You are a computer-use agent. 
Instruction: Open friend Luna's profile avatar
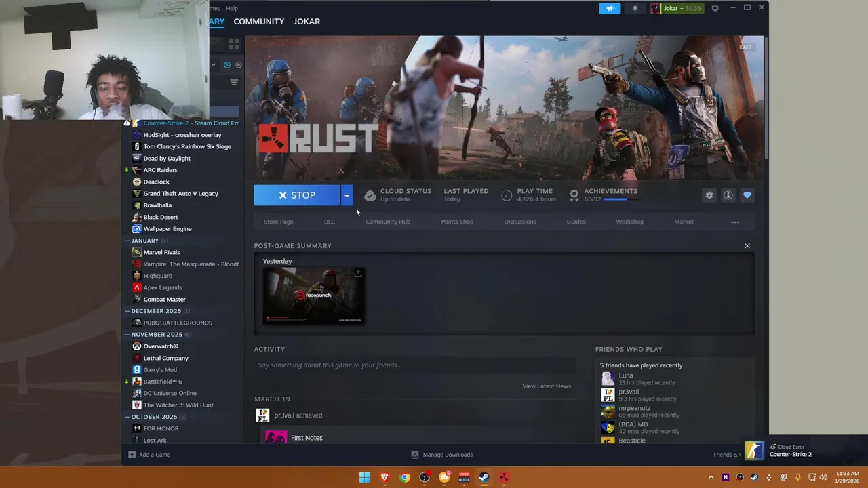coord(608,379)
